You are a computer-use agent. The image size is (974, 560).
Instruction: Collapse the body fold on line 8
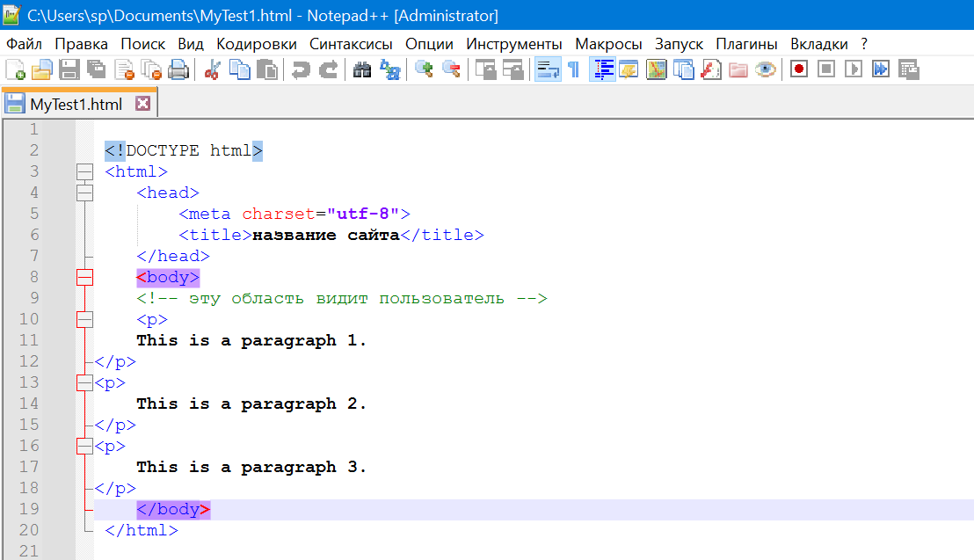(84, 277)
